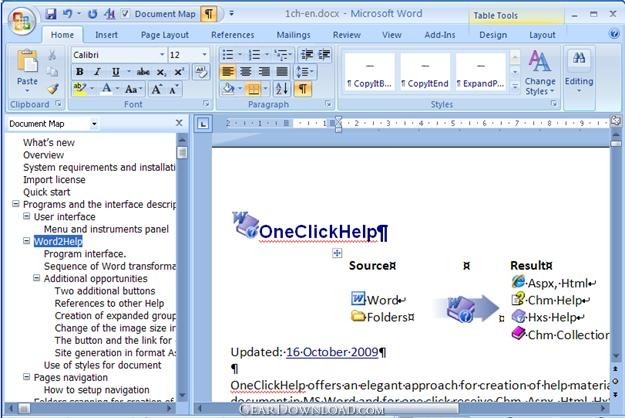Open the Calibri font name dropdown
Viewport: 625px width, 418px height.
tap(162, 55)
